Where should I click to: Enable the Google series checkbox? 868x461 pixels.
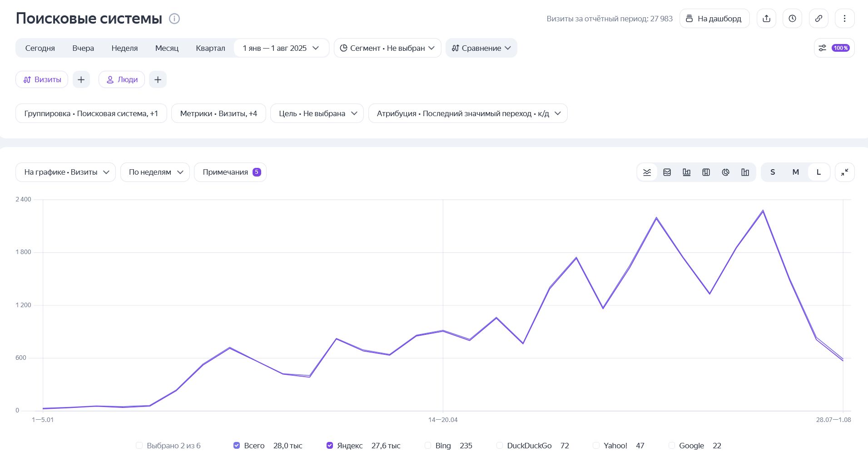672,446
